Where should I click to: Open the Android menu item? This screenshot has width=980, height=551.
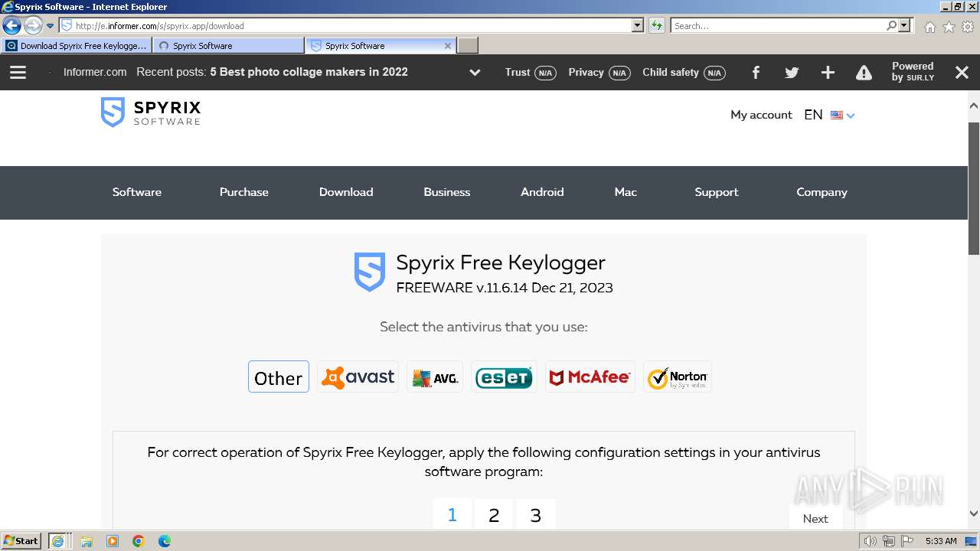(542, 192)
